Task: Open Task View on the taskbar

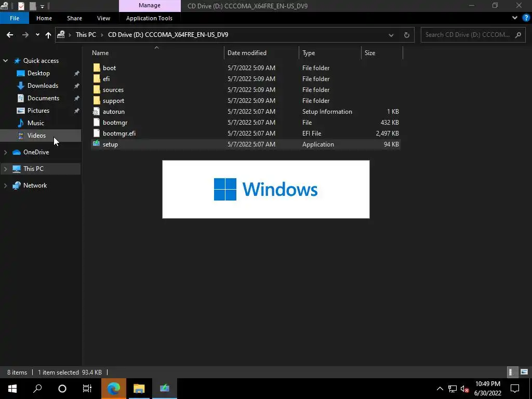Action: click(x=87, y=389)
